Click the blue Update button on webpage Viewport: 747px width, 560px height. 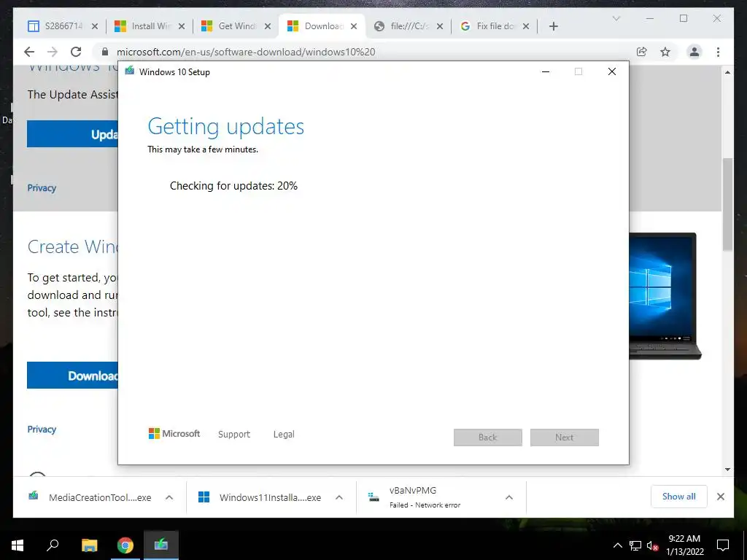coord(72,134)
